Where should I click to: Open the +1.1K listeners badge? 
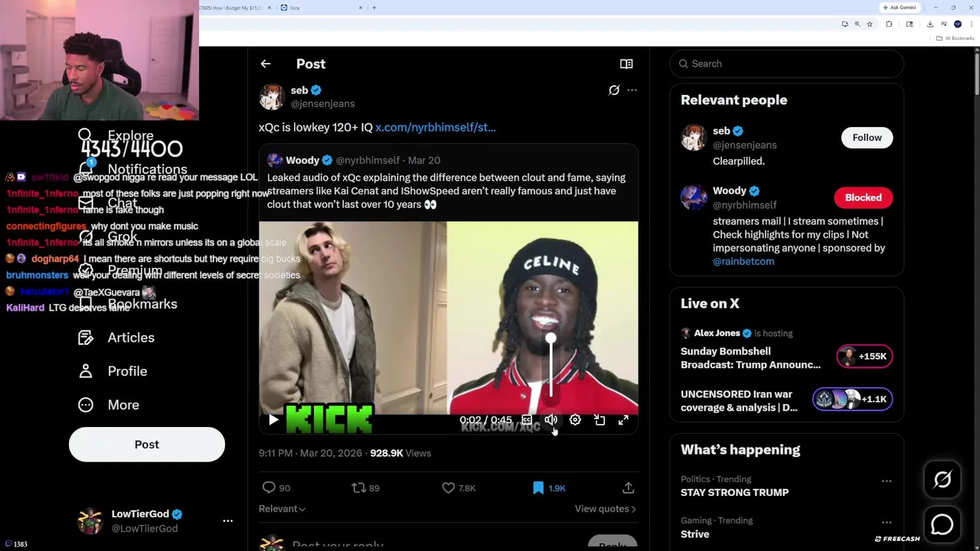click(852, 399)
